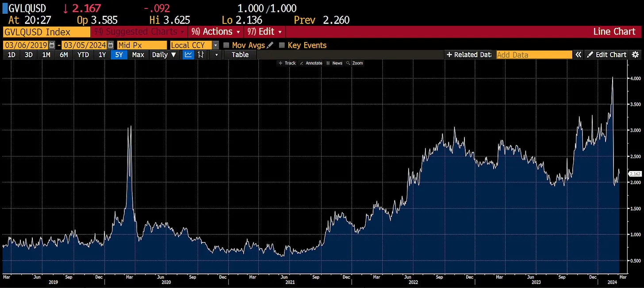Click the Edit Chart button
This screenshot has height=288, width=644.
pos(606,55)
